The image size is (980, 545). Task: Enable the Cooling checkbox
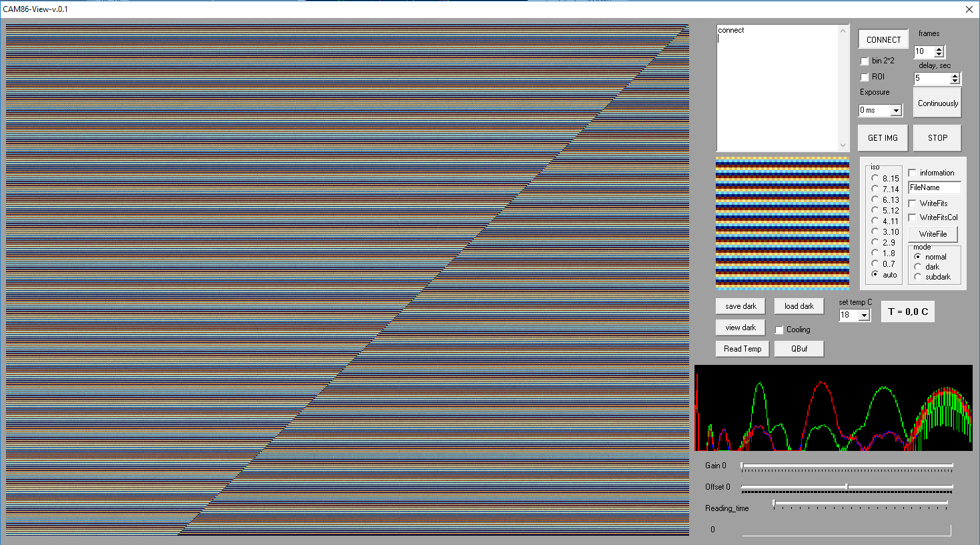pos(779,330)
